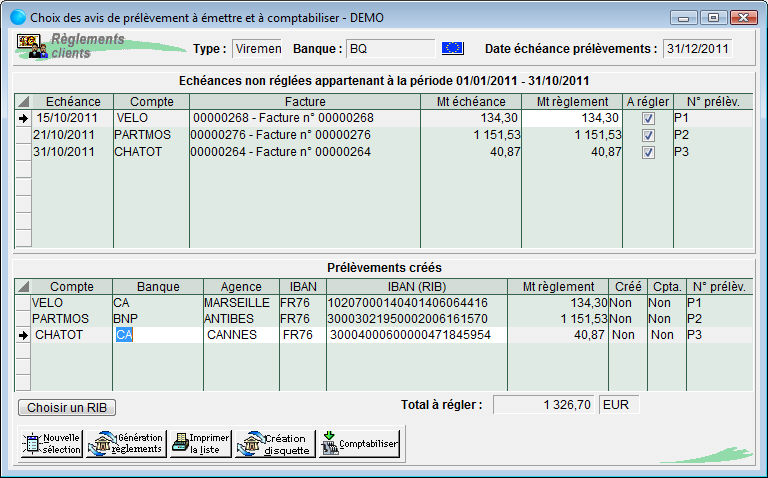This screenshot has width=768, height=478.
Task: Start Création disquette
Action: click(x=275, y=444)
